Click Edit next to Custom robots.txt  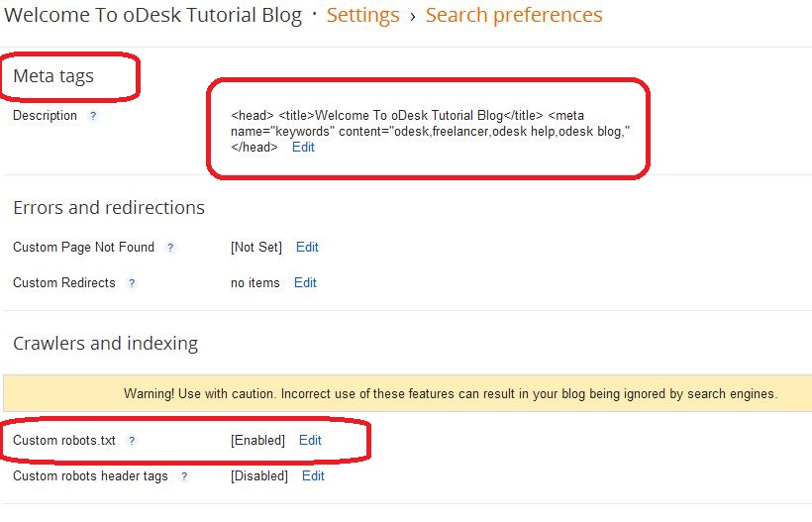[310, 440]
